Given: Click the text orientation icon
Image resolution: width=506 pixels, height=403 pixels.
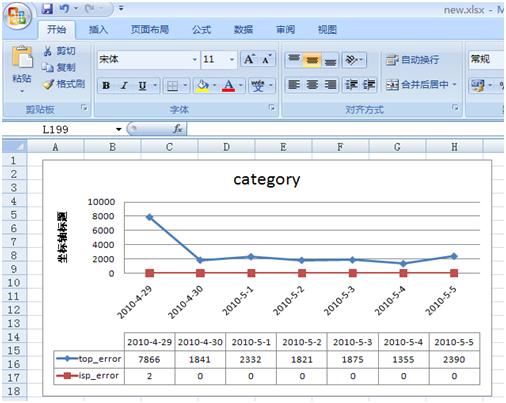Looking at the screenshot, I should click(x=351, y=60).
